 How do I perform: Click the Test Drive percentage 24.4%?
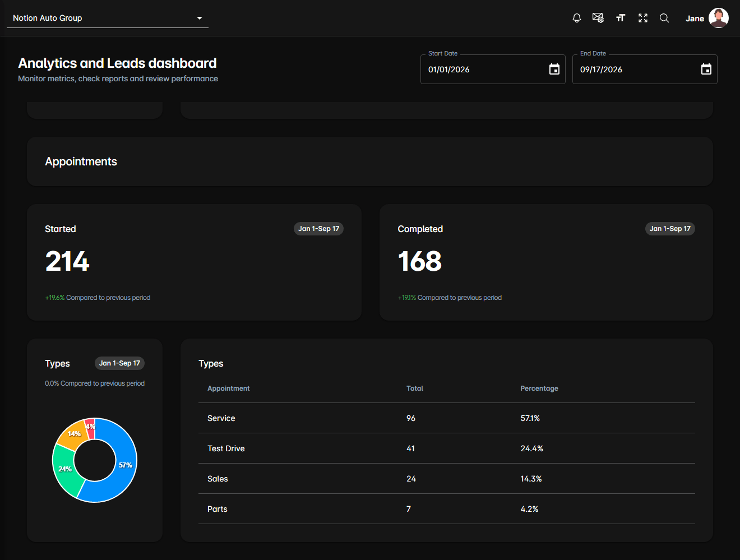(x=532, y=448)
